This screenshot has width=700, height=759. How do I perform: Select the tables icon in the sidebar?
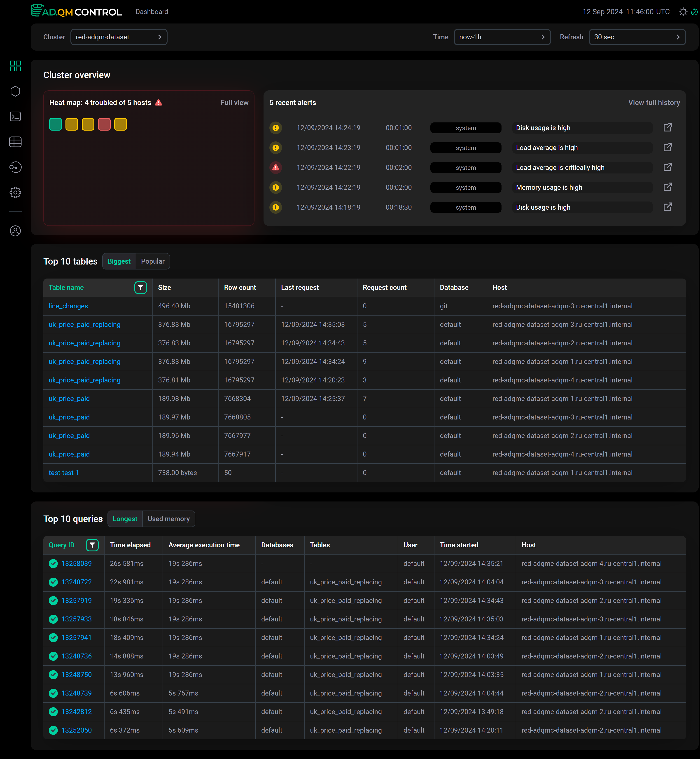[16, 142]
